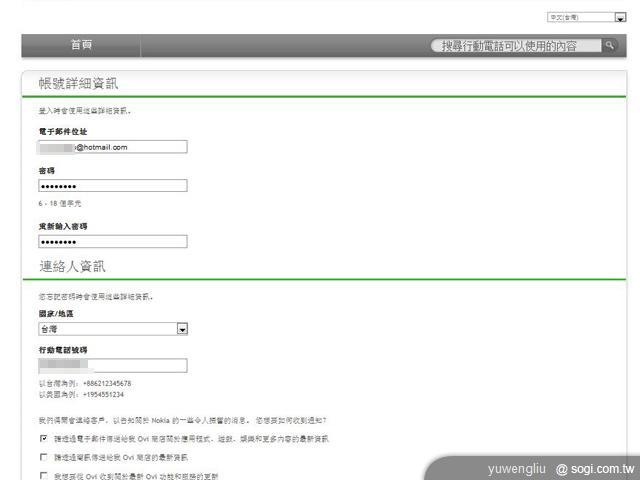640x480 pixels.
Task: Focus the 密碼 password field
Action: [113, 186]
